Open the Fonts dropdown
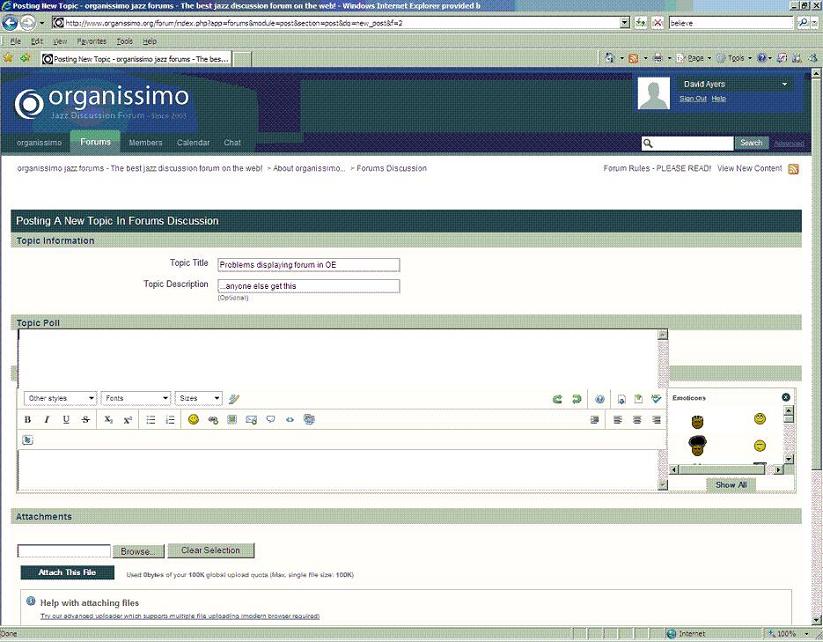Screen dimensions: 823x642 (136, 398)
